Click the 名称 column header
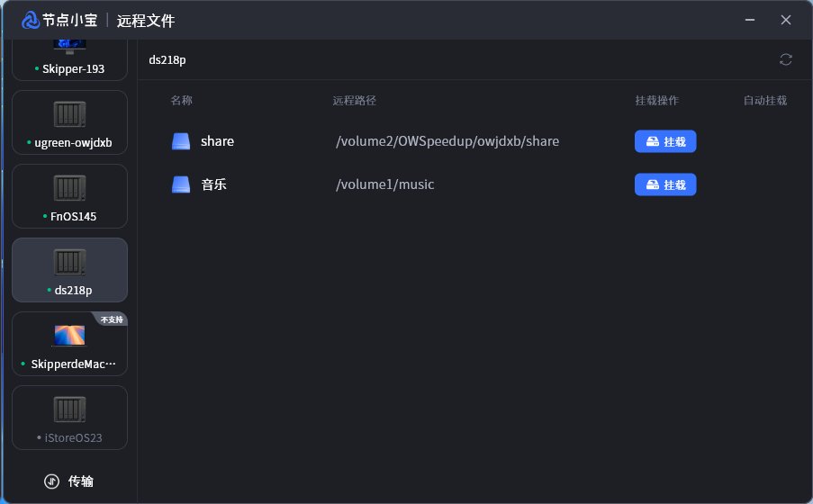Image resolution: width=813 pixels, height=504 pixels. pyautogui.click(x=182, y=101)
